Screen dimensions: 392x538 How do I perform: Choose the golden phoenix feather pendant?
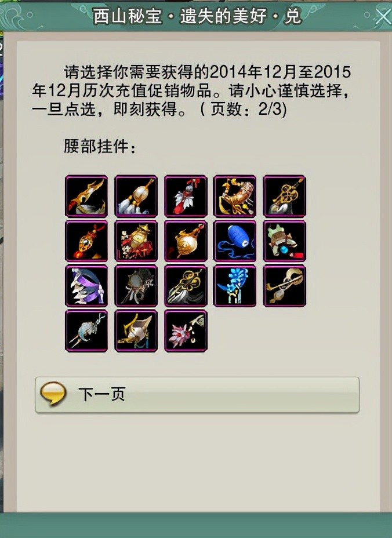tap(86, 197)
